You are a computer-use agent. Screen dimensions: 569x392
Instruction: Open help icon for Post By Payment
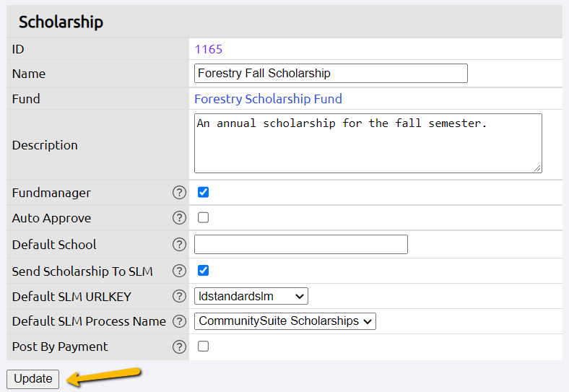179,347
